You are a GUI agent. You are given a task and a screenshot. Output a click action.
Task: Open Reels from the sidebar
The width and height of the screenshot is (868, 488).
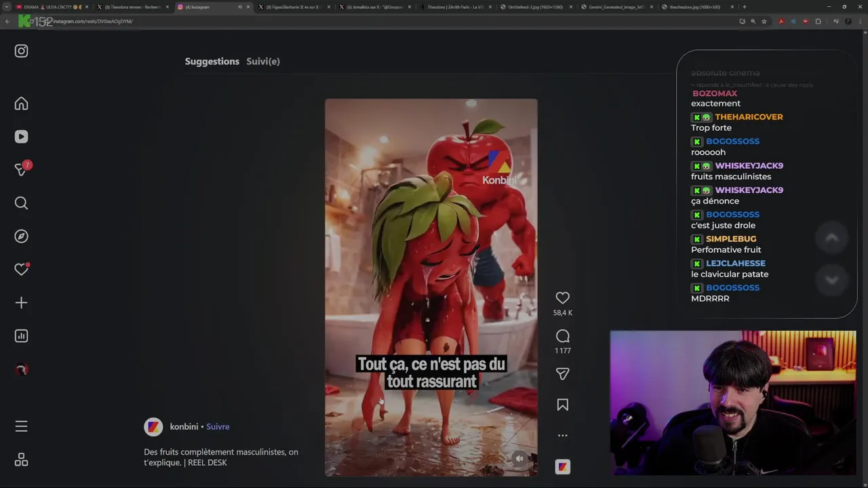21,137
